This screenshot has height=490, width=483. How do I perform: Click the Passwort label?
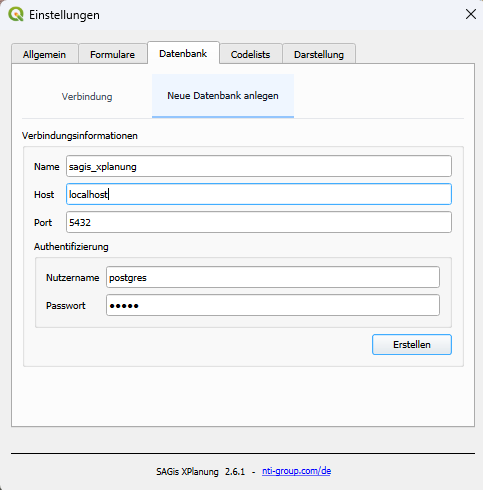(66, 306)
